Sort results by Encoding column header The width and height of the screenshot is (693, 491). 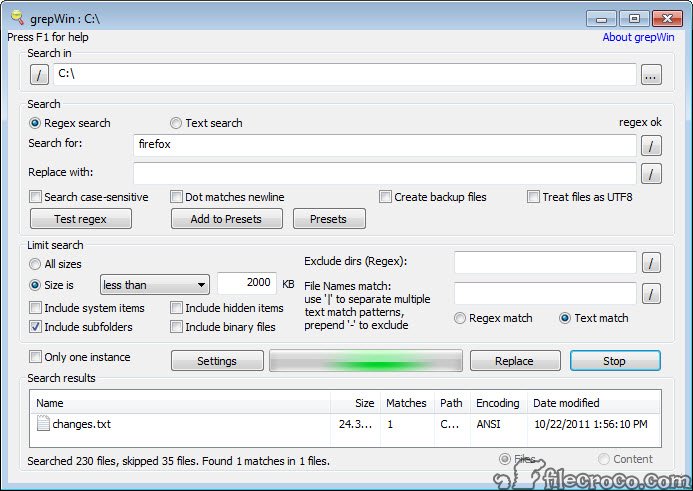[x=499, y=403]
